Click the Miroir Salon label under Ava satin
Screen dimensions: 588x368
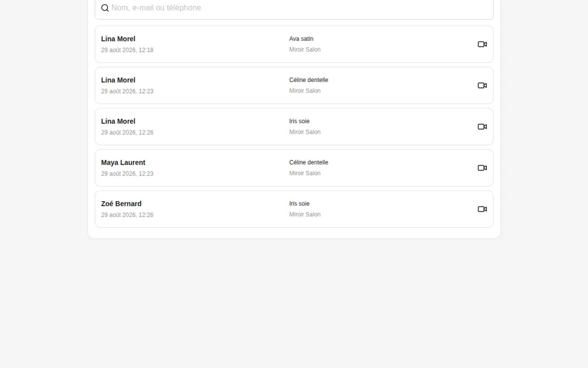(x=305, y=49)
